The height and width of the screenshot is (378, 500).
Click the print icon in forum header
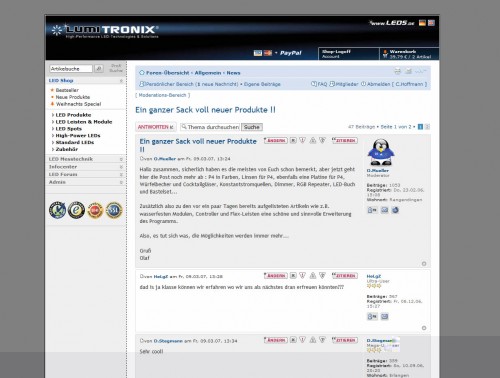click(x=398, y=71)
